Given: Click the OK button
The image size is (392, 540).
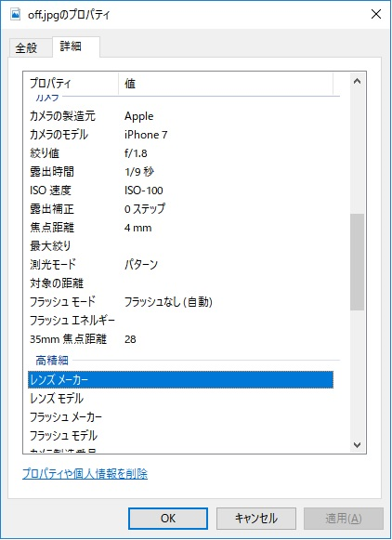Looking at the screenshot, I should [168, 519].
